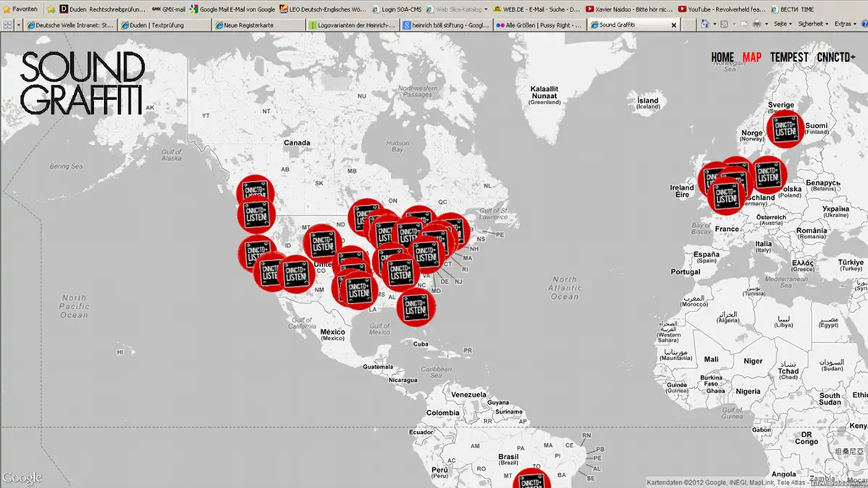Open the Quick Tabs grid icon
This screenshot has height=488, width=868.
coord(7,25)
